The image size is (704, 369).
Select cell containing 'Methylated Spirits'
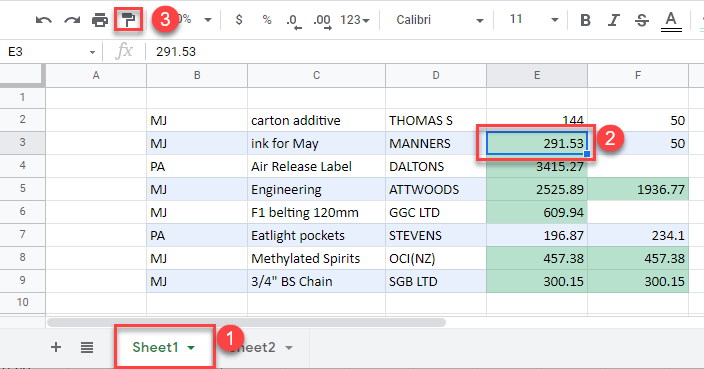coord(316,258)
